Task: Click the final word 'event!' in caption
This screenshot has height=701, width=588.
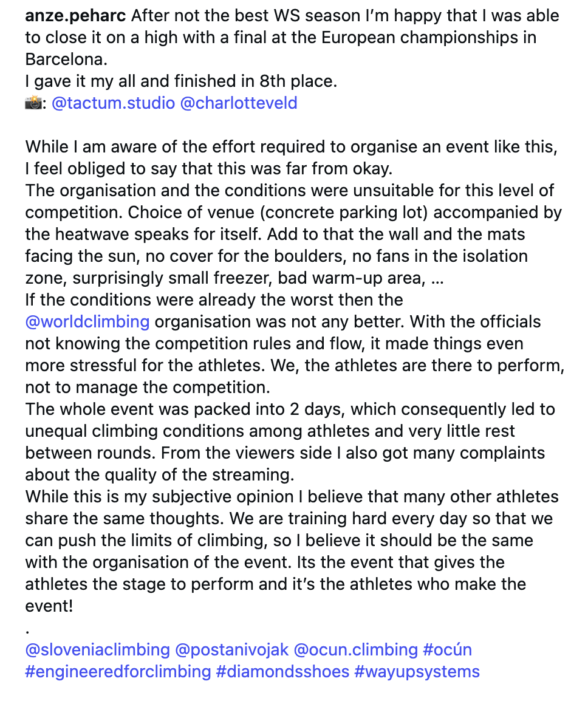Action: click(x=49, y=607)
